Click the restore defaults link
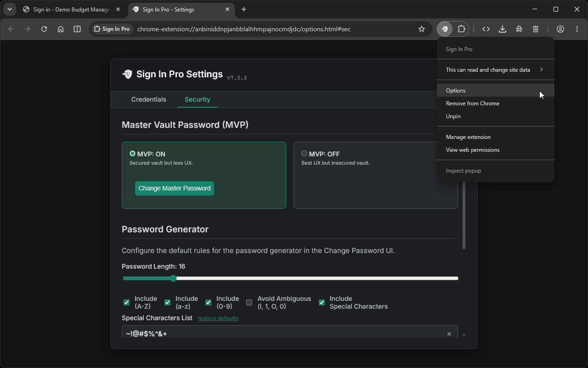Screen dimensions: 588x368 [x=218, y=318]
